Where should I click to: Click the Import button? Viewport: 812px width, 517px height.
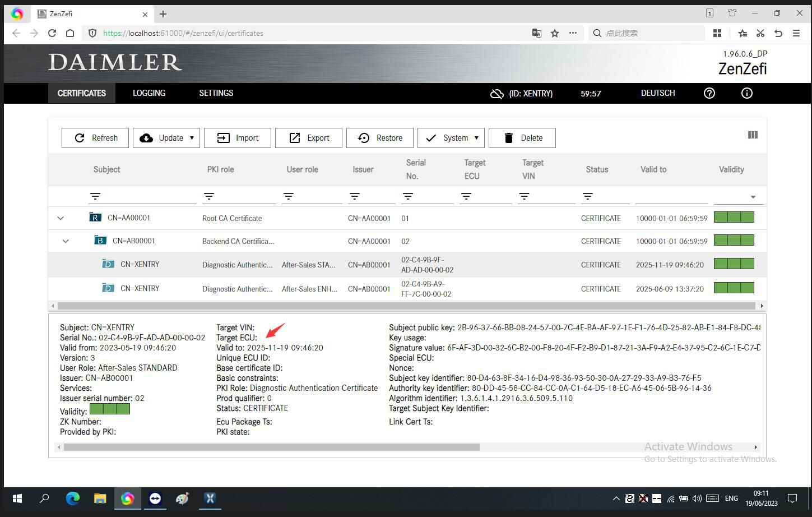(238, 138)
